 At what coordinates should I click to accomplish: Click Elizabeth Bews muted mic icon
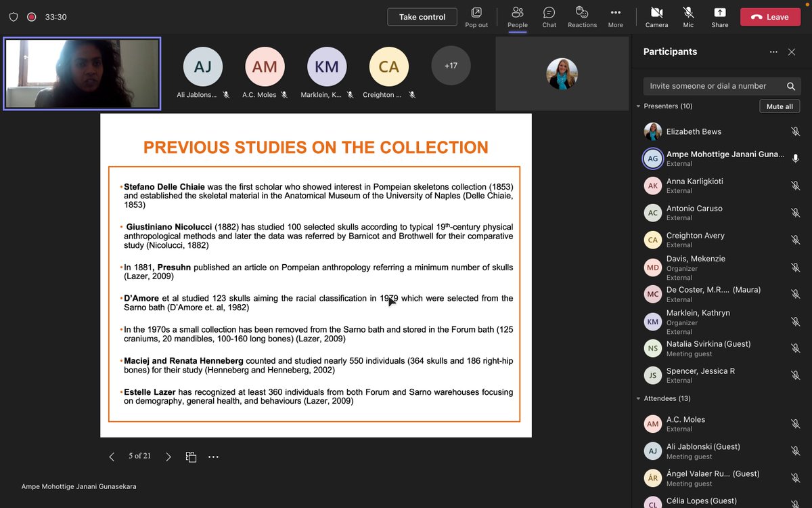[796, 131]
